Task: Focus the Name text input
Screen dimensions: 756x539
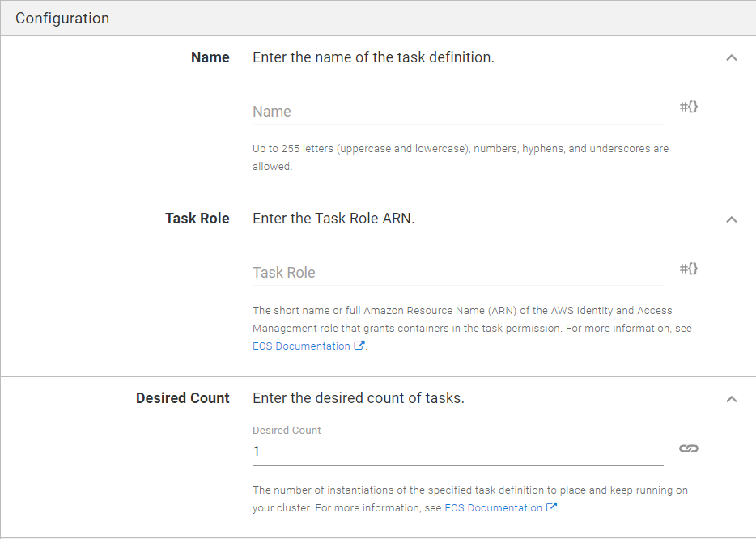Action: tap(458, 112)
